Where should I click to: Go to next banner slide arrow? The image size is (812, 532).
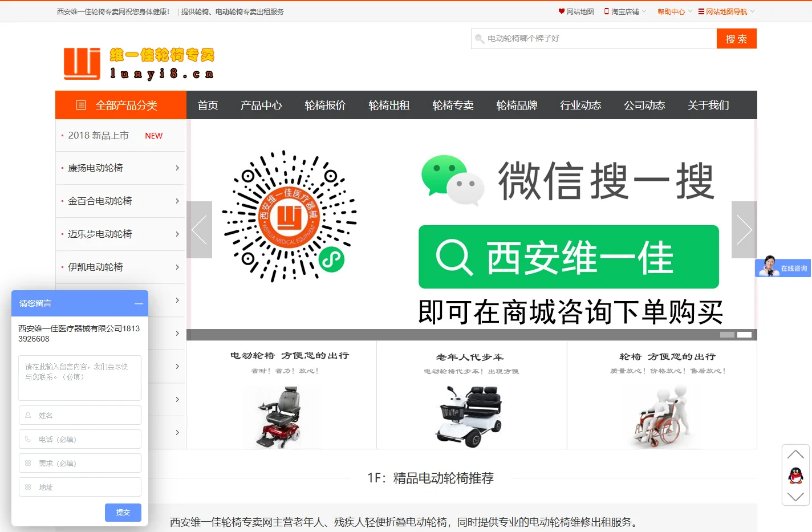click(x=744, y=230)
